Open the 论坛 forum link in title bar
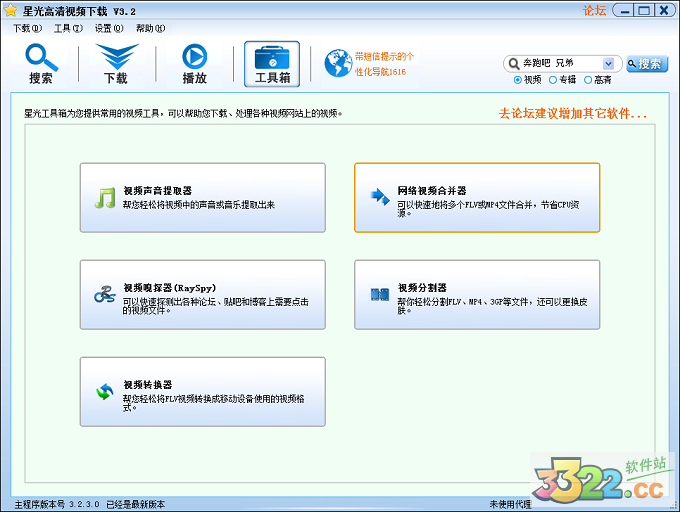Image resolution: width=680 pixels, height=512 pixels. (x=595, y=11)
